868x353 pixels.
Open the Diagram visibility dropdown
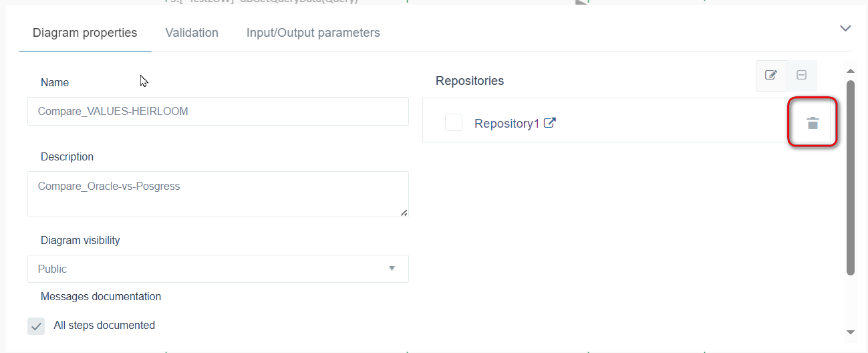pyautogui.click(x=218, y=269)
